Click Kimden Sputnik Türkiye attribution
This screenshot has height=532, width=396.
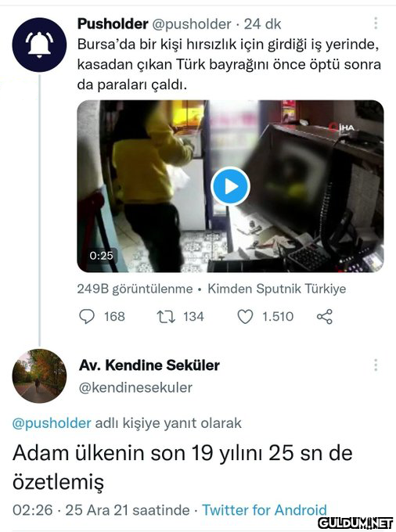click(276, 289)
